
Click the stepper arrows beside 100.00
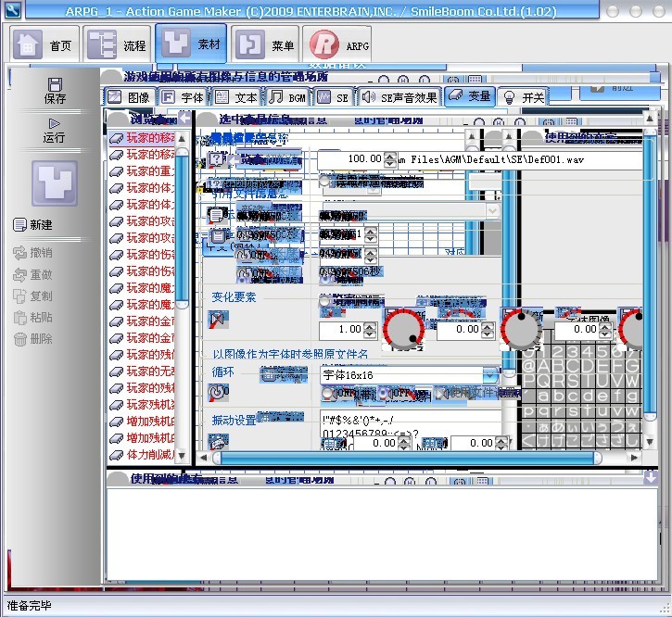391,159
